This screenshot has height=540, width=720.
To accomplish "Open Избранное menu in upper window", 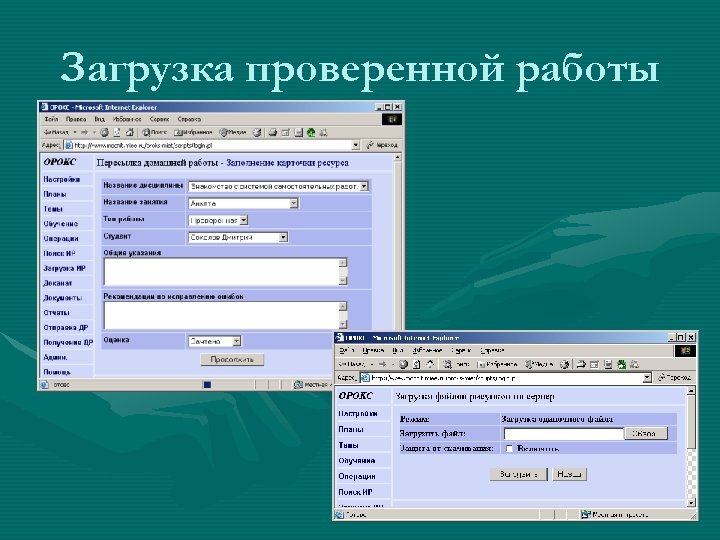I will 127,119.
